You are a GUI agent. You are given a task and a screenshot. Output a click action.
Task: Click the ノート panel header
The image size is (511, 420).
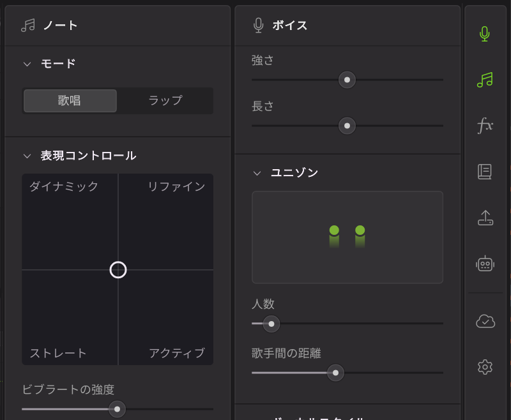point(60,26)
